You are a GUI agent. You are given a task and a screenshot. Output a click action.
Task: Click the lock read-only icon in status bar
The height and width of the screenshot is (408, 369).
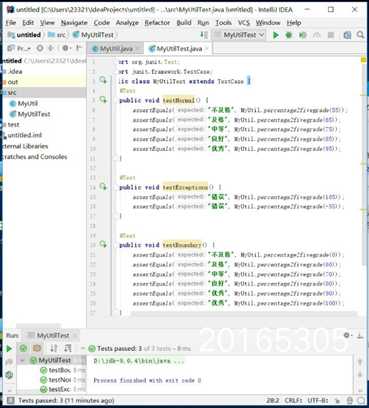(338, 400)
